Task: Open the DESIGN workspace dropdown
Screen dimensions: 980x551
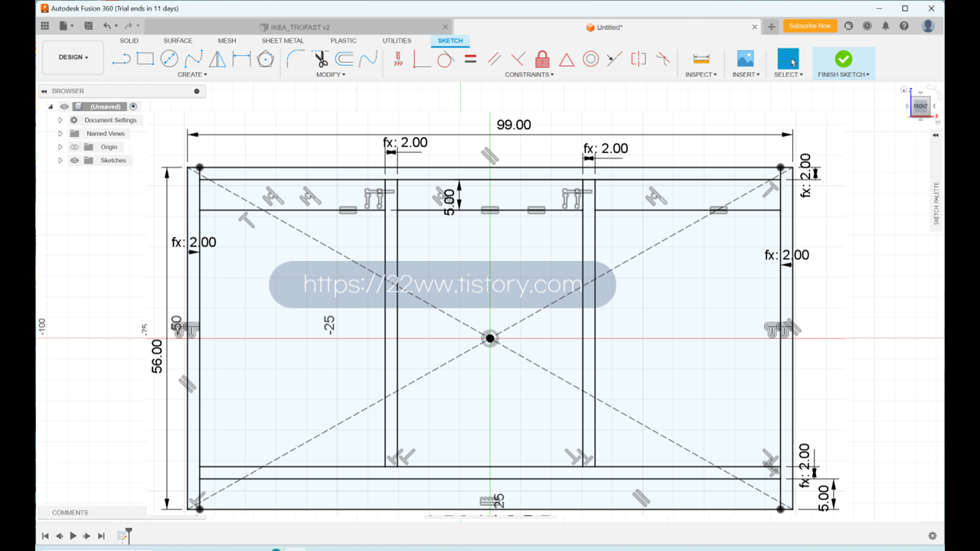Action: [x=73, y=57]
